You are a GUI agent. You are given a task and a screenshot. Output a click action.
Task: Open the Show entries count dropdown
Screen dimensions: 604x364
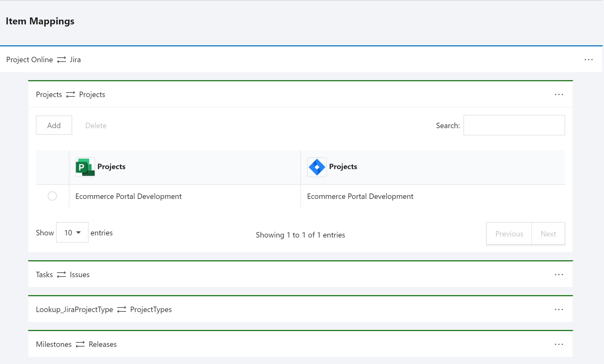click(x=72, y=232)
